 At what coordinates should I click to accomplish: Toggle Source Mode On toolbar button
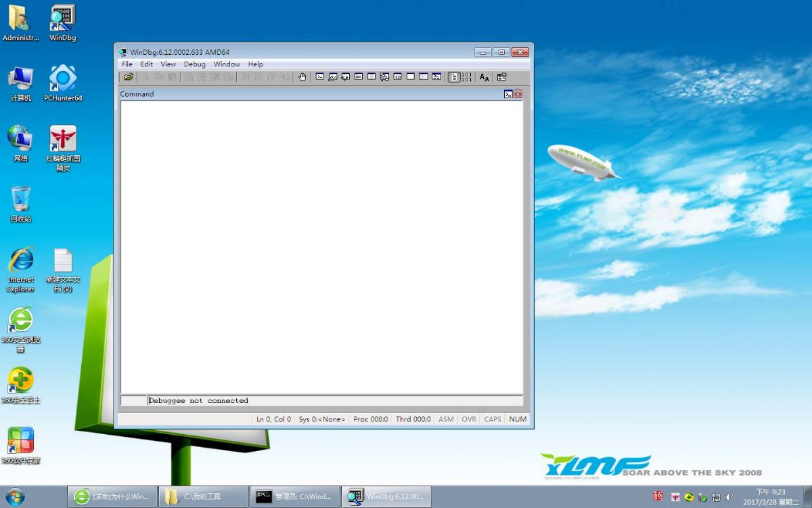[x=454, y=77]
